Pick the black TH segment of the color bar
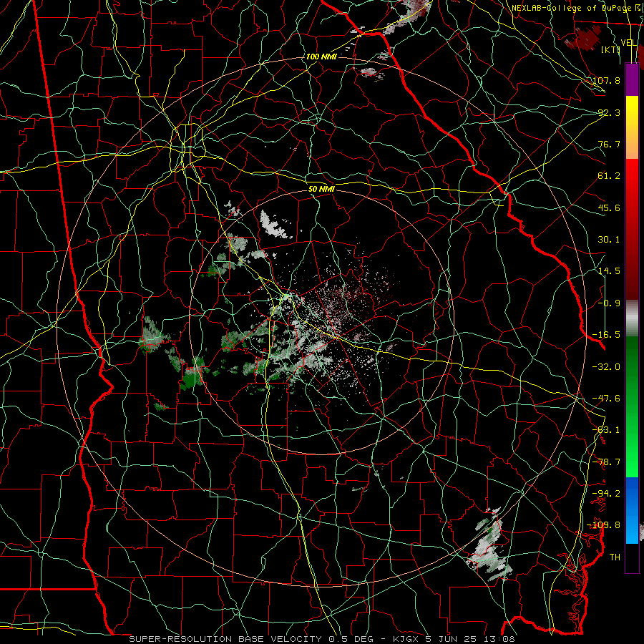This screenshot has width=644, height=644. pyautogui.click(x=632, y=557)
